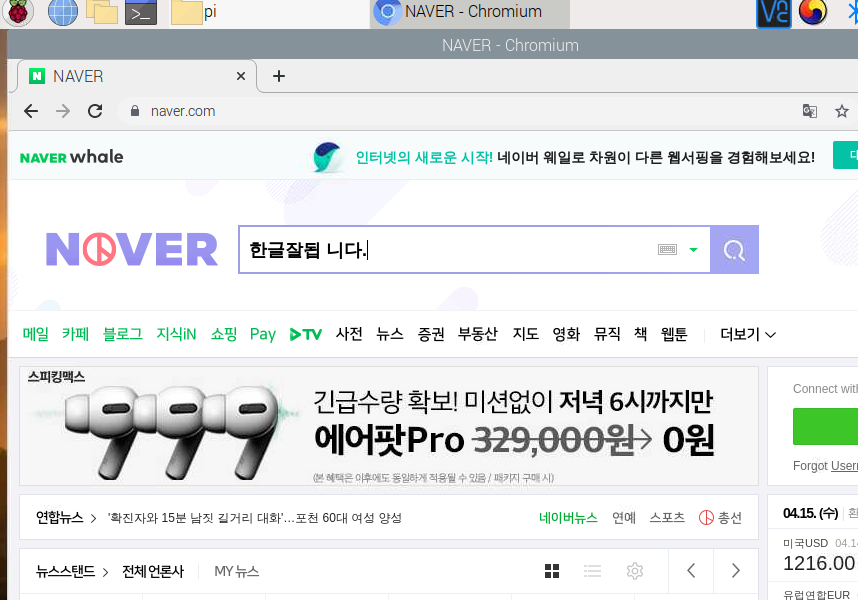Open the VNC server tray icon
Screen dimensions: 858x600
[x=773, y=13]
